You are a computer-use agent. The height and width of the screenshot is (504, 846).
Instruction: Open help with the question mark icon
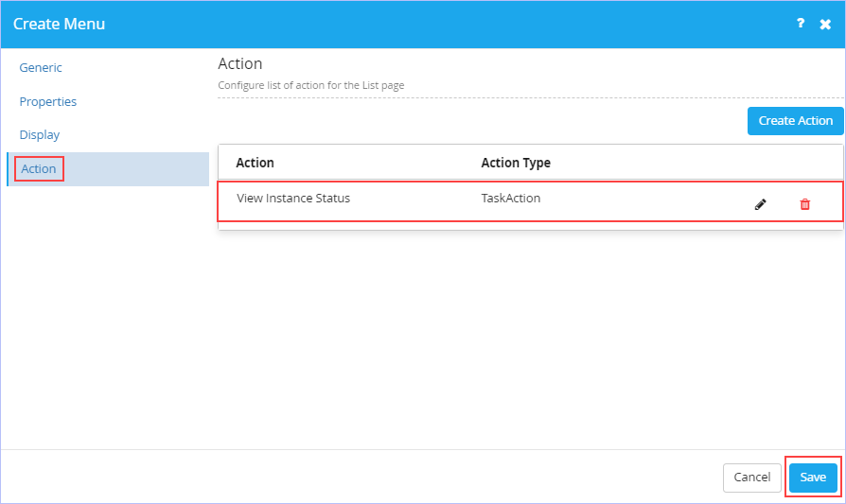point(801,24)
